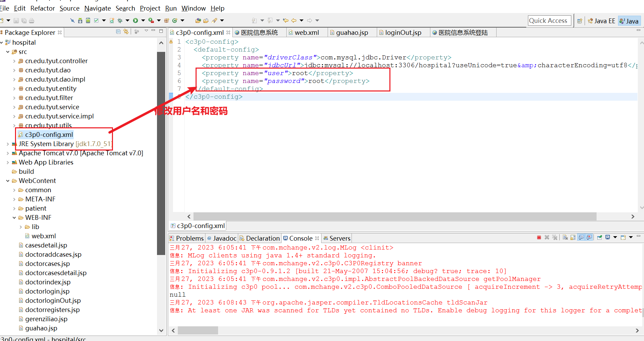Collapse the hospital project node
Screen dimensions: 644x341
[x=2, y=43]
